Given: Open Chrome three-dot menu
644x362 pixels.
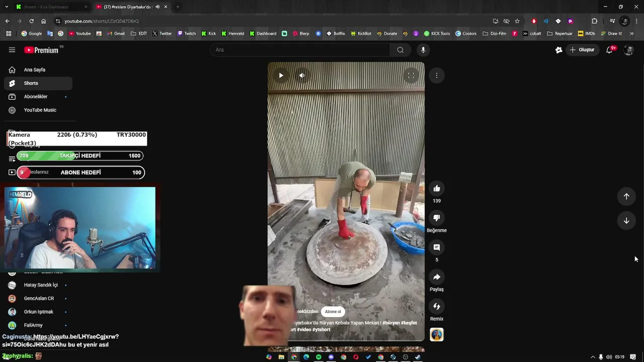Looking at the screenshot, I should [637, 21].
